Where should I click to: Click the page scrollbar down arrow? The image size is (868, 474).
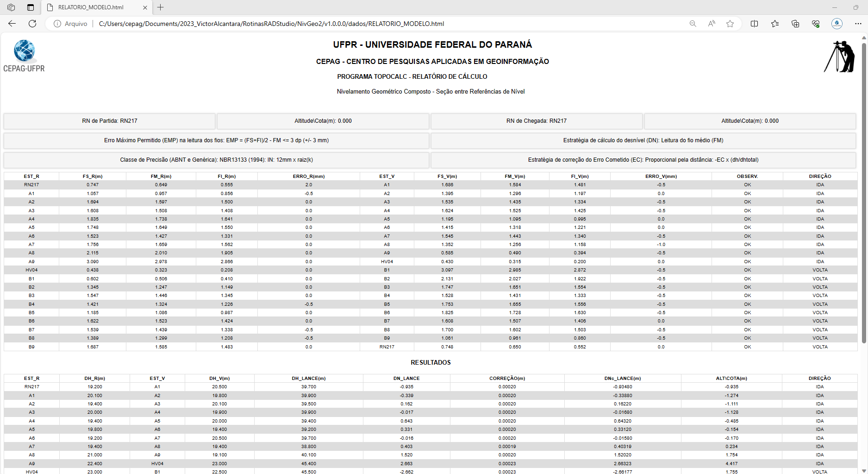[x=864, y=470]
